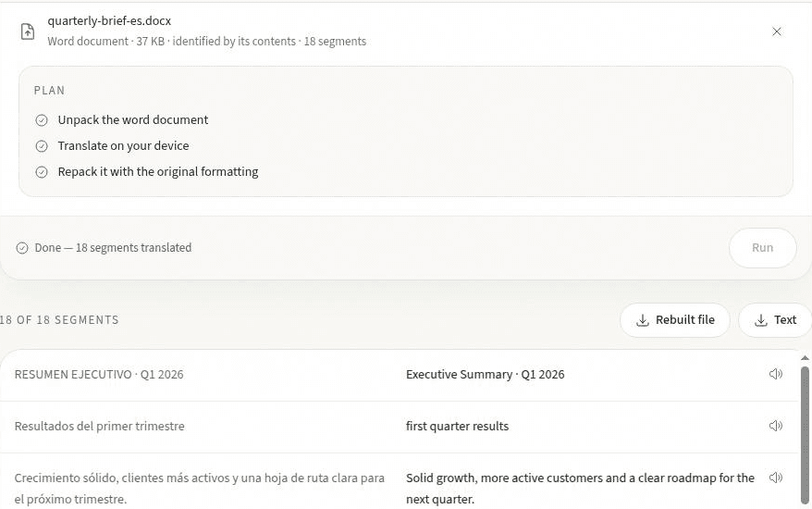This screenshot has height=509, width=812.
Task: Remove quarterly-brief-es.docx with the X icon
Action: click(776, 31)
